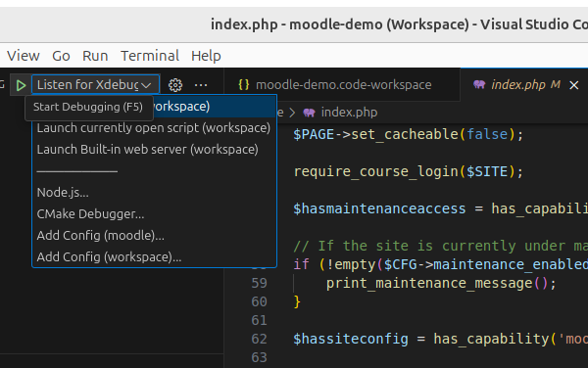
Task: Choose Launch currently open script (workspace)
Action: click(154, 128)
